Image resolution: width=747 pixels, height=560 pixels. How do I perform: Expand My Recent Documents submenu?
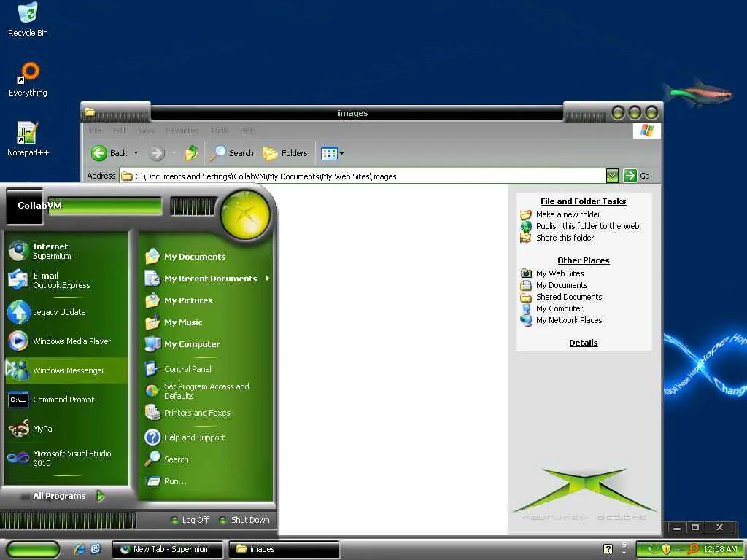tap(206, 279)
